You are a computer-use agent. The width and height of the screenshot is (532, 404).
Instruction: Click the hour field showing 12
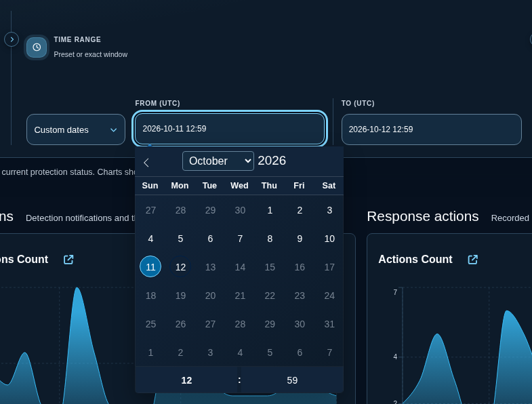186,380
